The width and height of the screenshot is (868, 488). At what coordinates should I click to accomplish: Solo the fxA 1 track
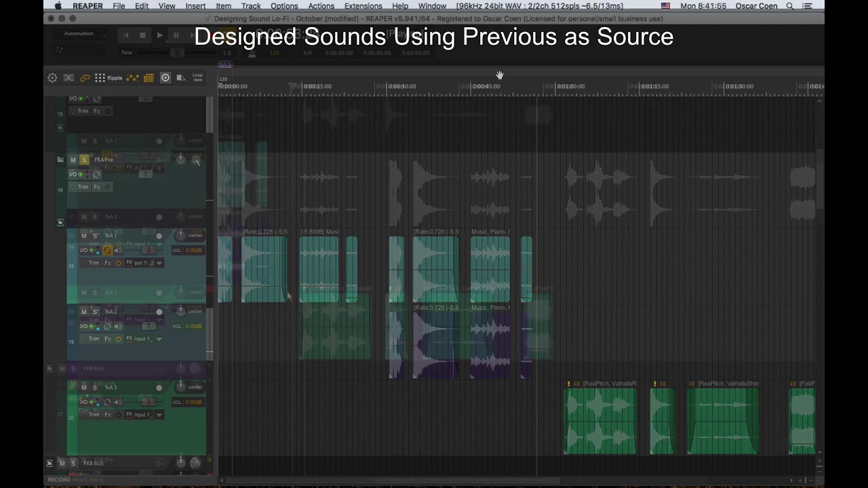(95, 236)
